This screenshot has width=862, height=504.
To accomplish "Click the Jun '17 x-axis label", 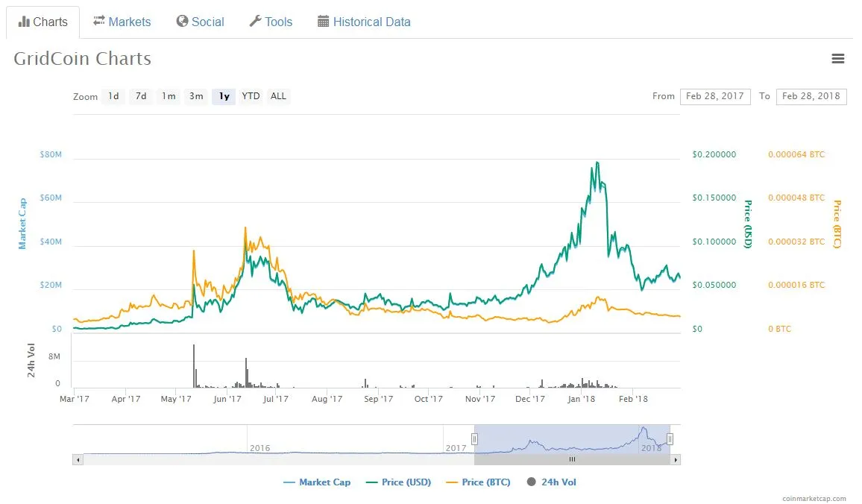I will (227, 399).
